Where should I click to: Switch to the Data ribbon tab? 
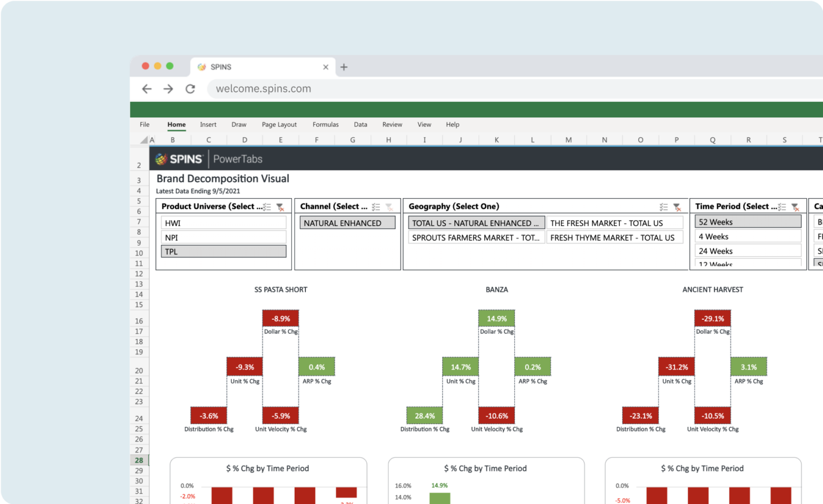click(x=360, y=124)
